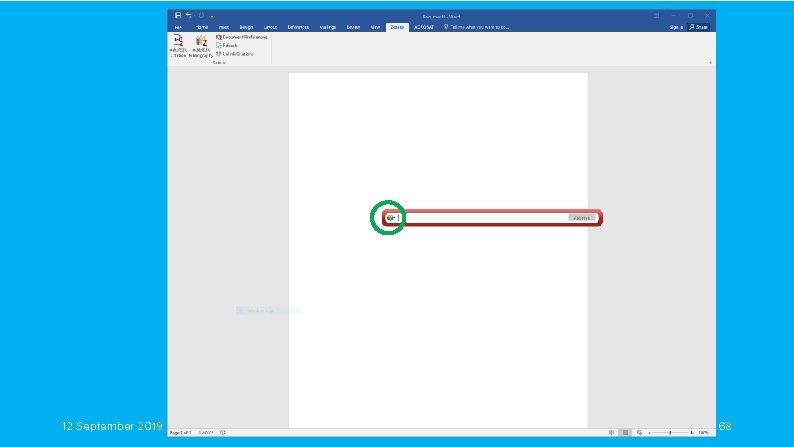
Task: Click the Redo icon in quick access toolbar
Action: [x=201, y=16]
